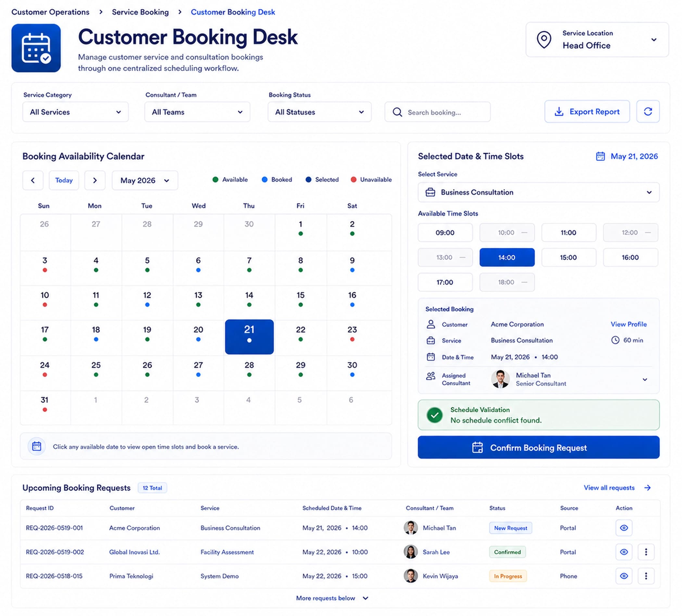682x616 pixels.
Task: Click the In Progress status badge
Action: [508, 576]
